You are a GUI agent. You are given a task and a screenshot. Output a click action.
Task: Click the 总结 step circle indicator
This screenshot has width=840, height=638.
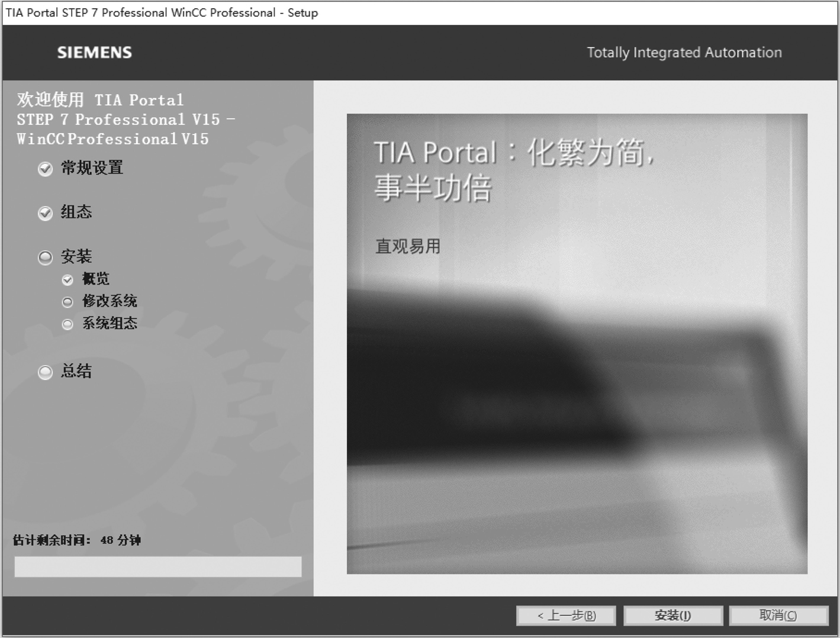45,372
